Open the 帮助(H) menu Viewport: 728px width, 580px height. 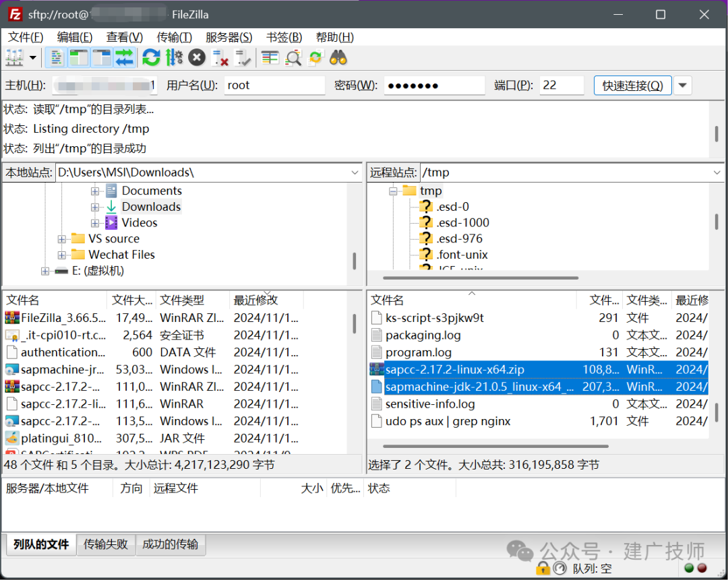(335, 37)
